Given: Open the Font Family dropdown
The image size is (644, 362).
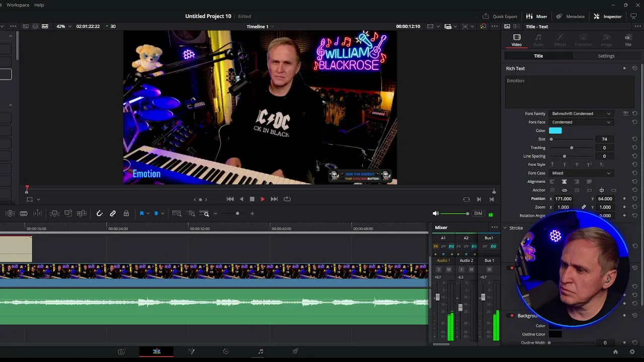Looking at the screenshot, I should [x=581, y=114].
